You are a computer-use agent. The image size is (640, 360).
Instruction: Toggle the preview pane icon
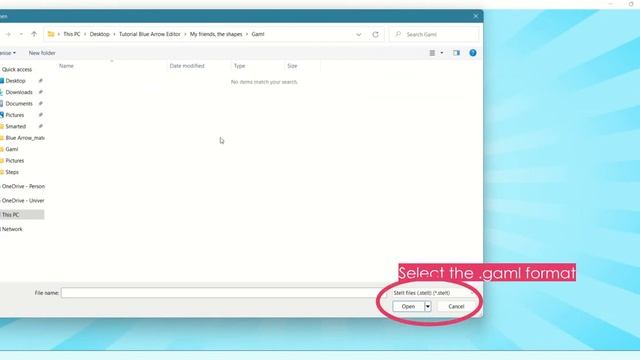[456, 53]
